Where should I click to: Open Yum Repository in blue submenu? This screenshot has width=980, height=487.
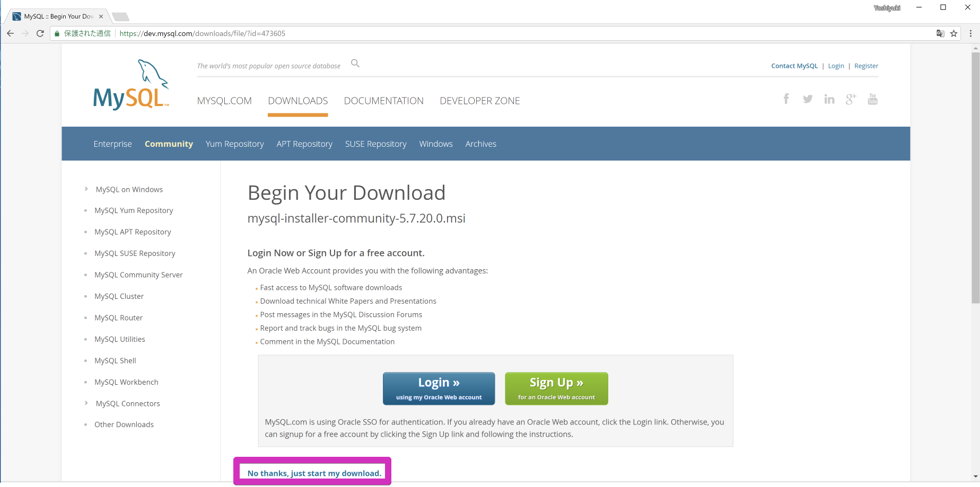pos(235,144)
